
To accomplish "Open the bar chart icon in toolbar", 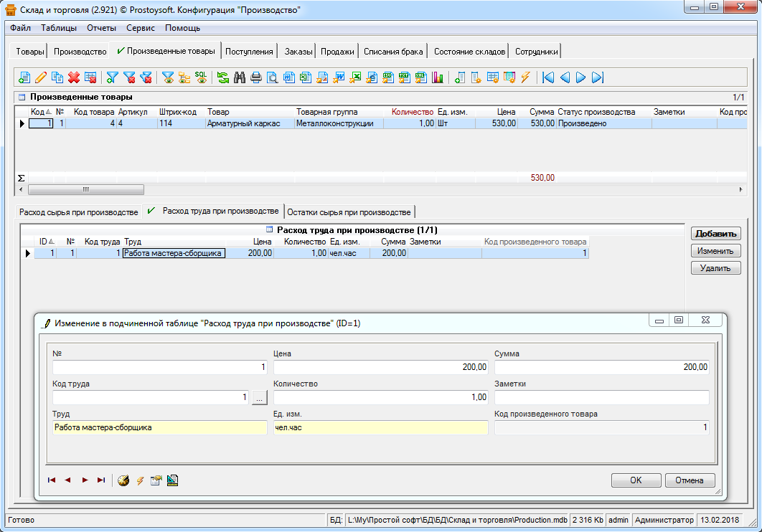I will [438, 77].
